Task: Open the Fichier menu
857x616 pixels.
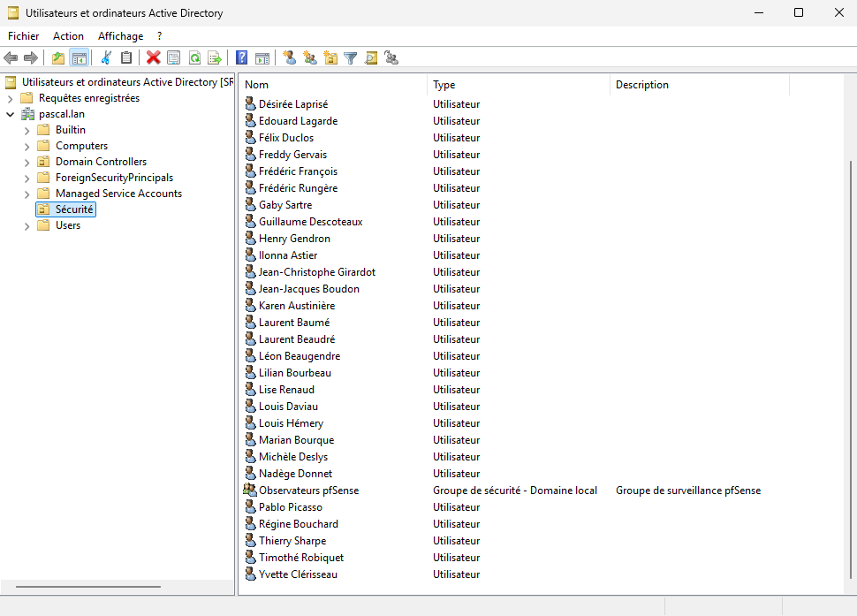Action: click(x=24, y=36)
